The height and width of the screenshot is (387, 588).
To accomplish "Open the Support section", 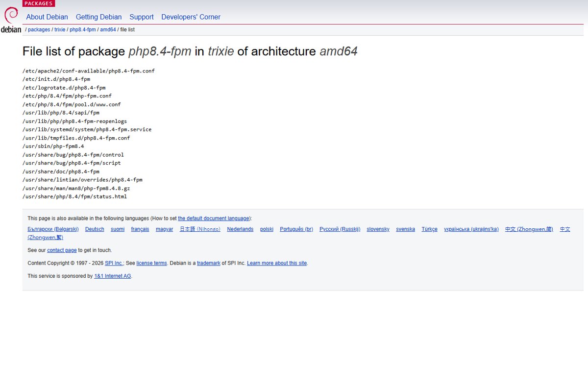I will point(142,17).
